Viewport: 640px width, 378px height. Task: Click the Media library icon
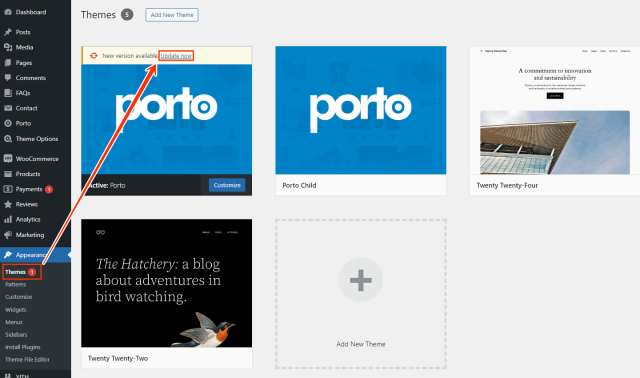point(8,47)
